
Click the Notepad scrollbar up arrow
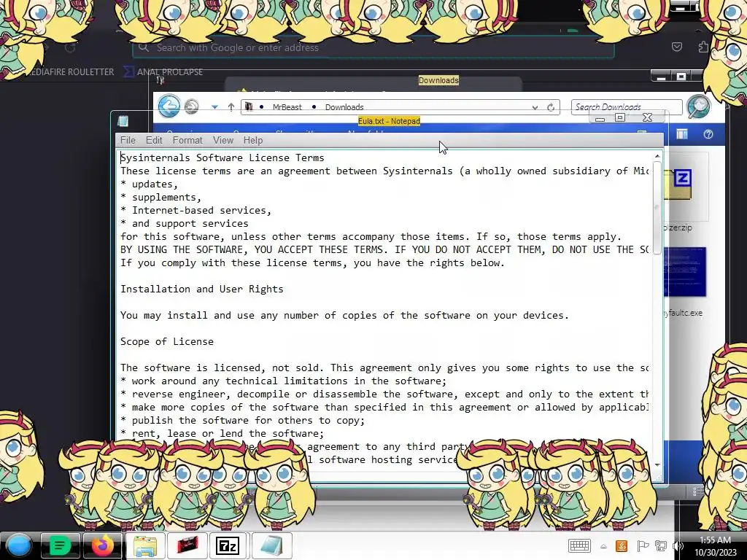pyautogui.click(x=657, y=156)
